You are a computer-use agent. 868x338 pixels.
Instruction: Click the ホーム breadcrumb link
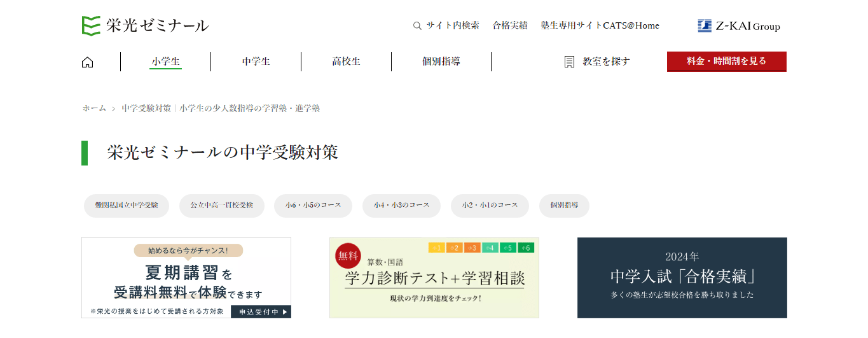(94, 108)
